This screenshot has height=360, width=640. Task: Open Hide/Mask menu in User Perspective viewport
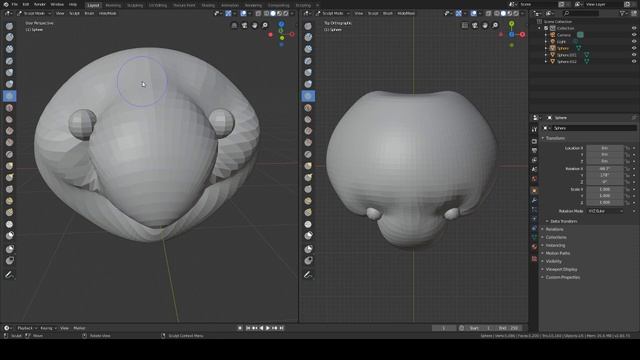108,13
